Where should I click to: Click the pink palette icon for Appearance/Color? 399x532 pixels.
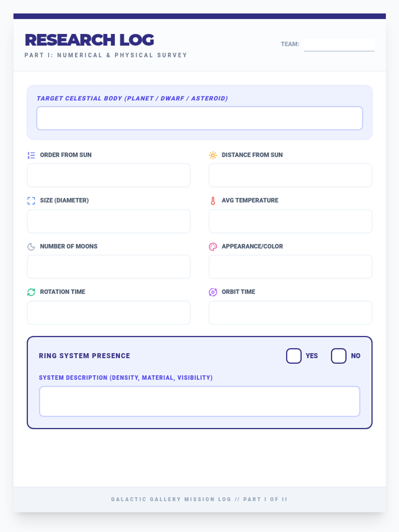click(x=213, y=247)
